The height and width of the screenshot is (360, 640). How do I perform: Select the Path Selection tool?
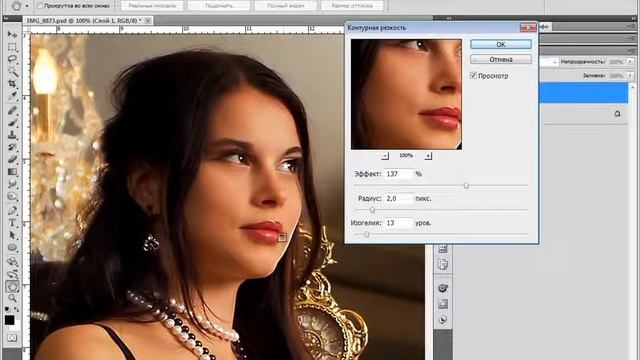(12, 236)
